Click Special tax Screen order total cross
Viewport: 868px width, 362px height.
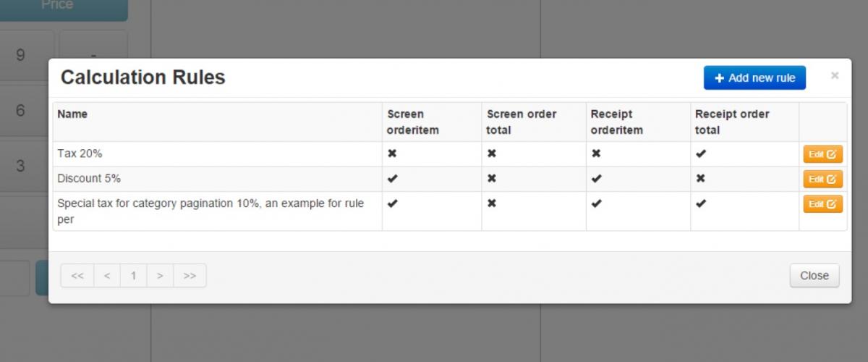[492, 203]
